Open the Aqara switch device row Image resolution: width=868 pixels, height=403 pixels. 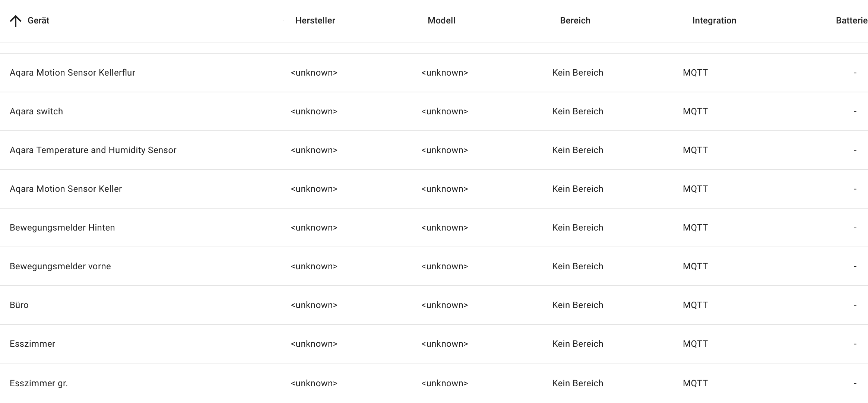coord(434,111)
